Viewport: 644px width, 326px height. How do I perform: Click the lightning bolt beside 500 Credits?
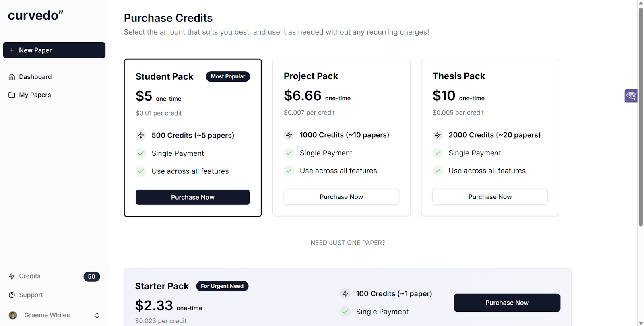(141, 136)
